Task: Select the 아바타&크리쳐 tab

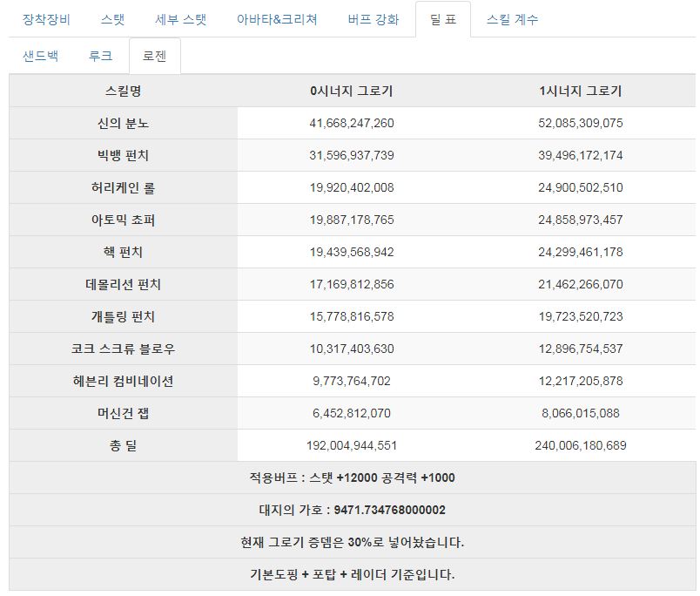Action: tap(277, 19)
